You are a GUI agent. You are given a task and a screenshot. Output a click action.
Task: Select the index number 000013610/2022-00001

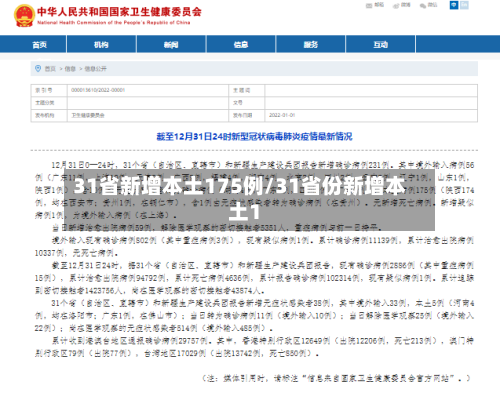click(98, 90)
